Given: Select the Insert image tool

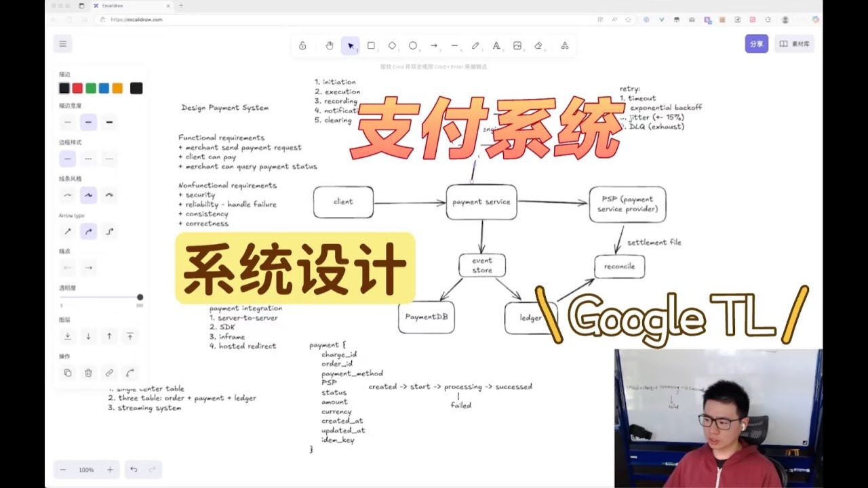Looking at the screenshot, I should (517, 45).
